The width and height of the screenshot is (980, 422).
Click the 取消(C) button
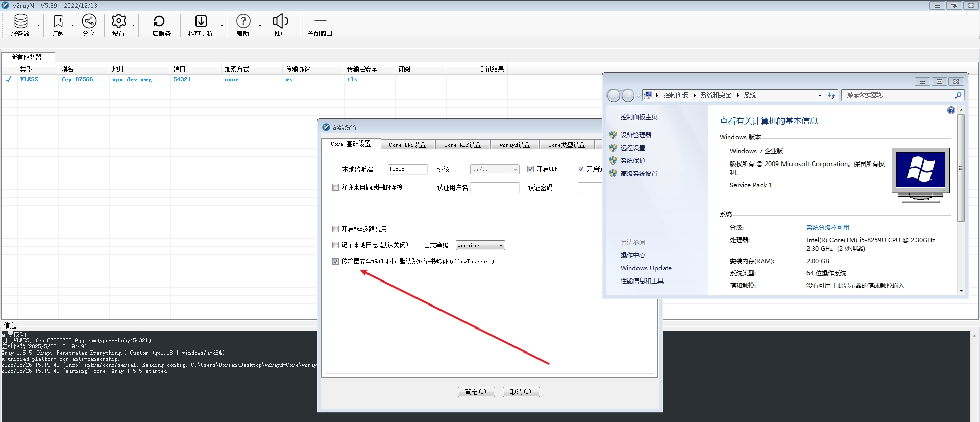coord(521,392)
